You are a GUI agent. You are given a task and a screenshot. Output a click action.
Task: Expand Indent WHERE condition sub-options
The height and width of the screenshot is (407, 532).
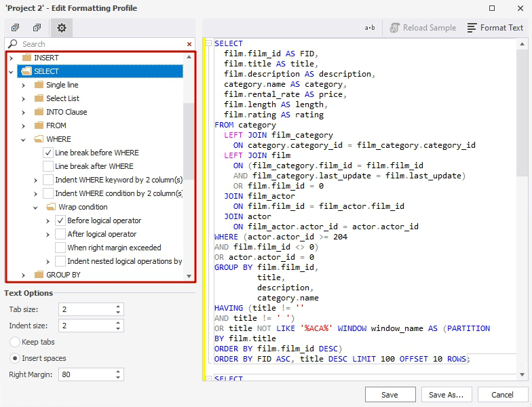(35, 194)
